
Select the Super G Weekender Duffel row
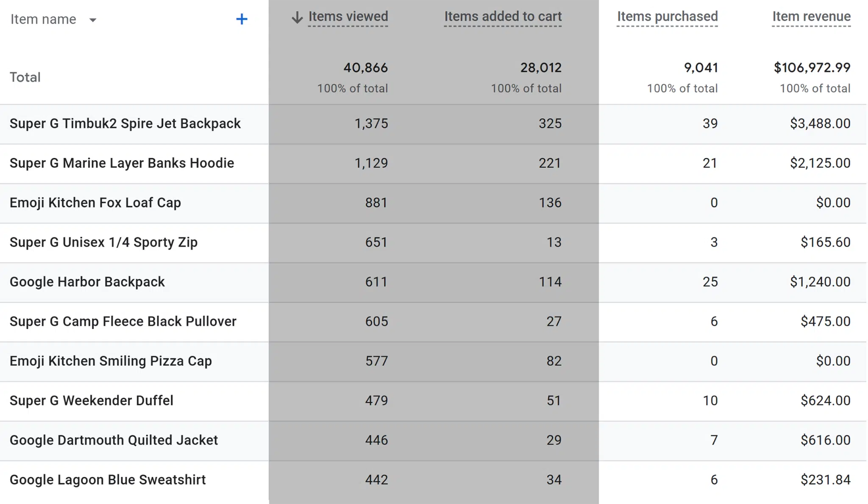(x=91, y=400)
